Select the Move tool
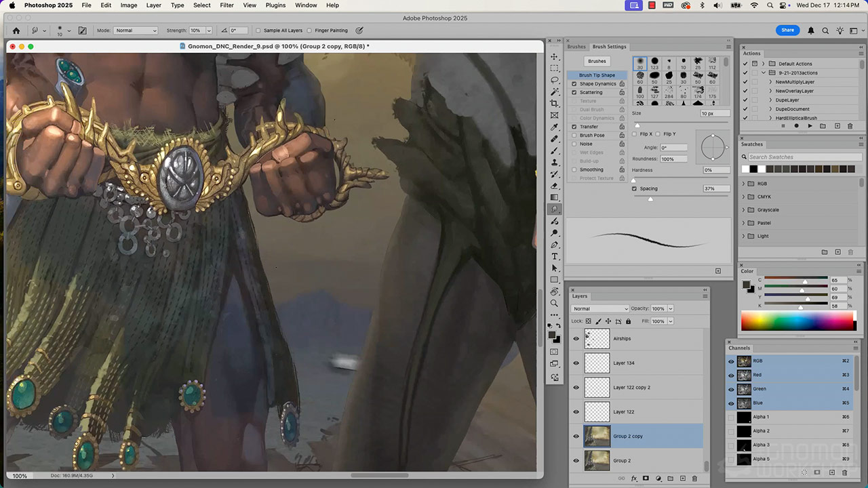Screen dimensions: 868x488 (x=555, y=57)
